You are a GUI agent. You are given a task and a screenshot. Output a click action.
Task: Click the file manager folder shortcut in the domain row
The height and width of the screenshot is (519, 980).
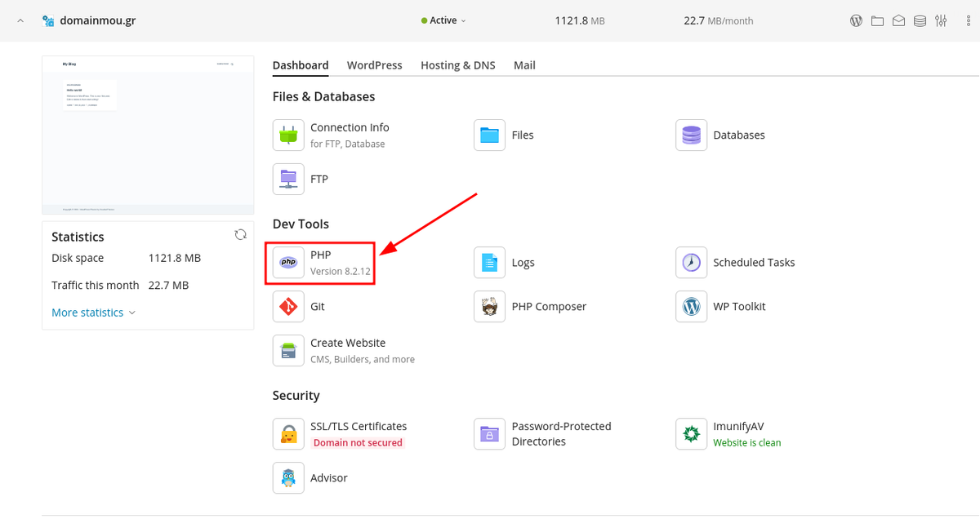[877, 20]
